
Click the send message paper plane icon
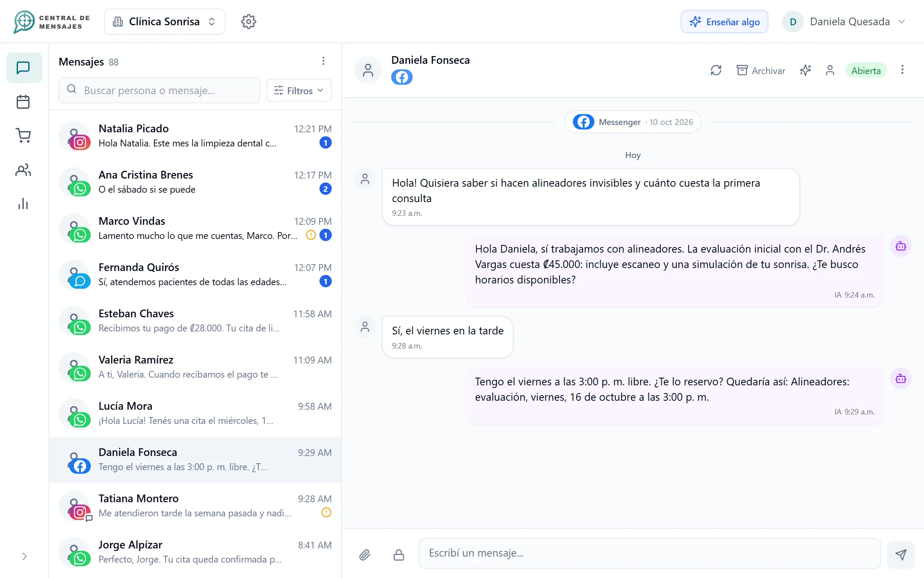[x=901, y=555]
